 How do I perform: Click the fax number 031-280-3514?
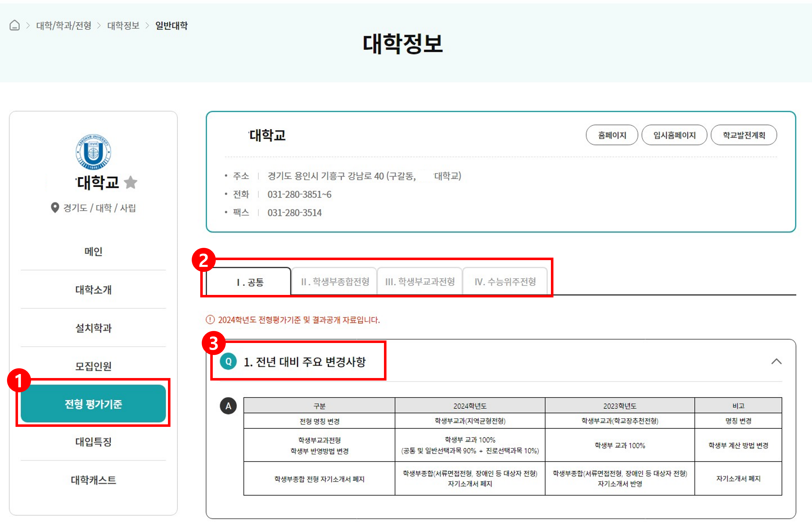pos(294,213)
